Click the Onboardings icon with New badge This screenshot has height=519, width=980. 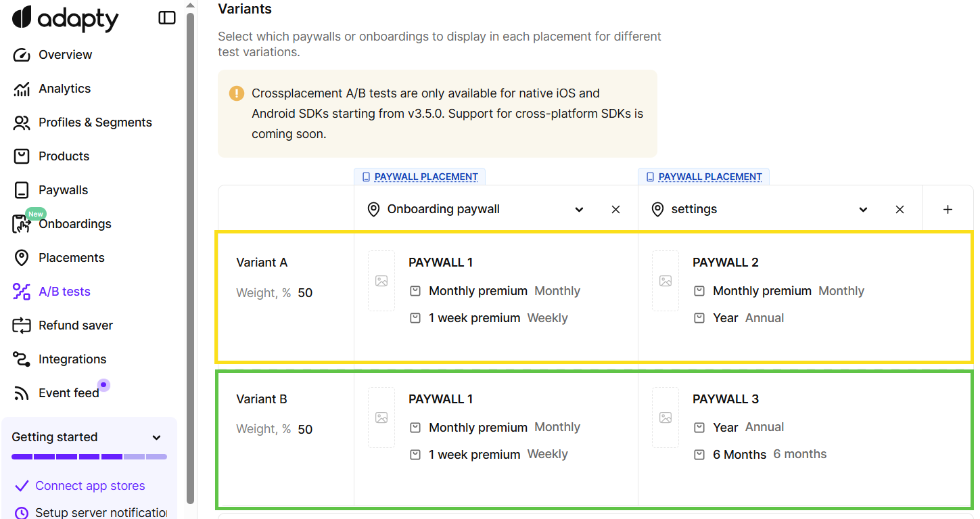click(22, 224)
